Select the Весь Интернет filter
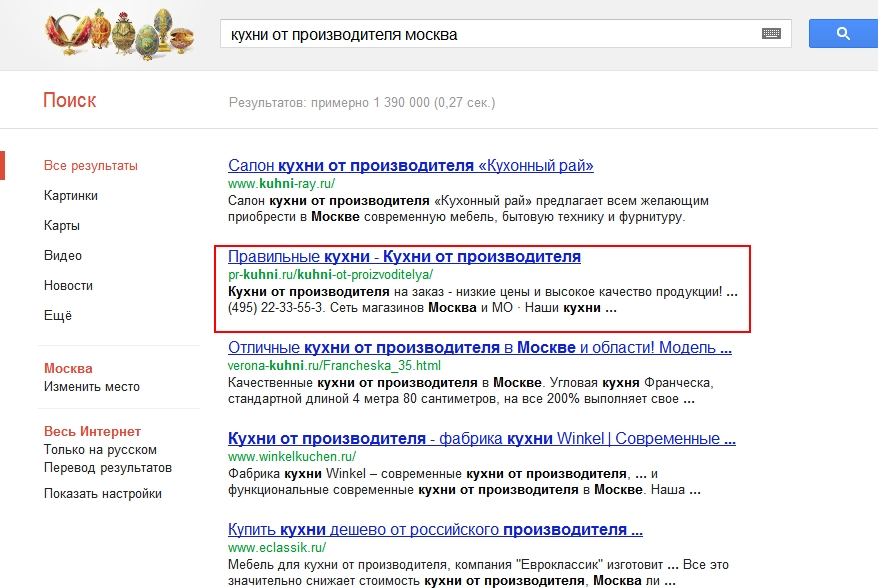The image size is (878, 588). [92, 431]
